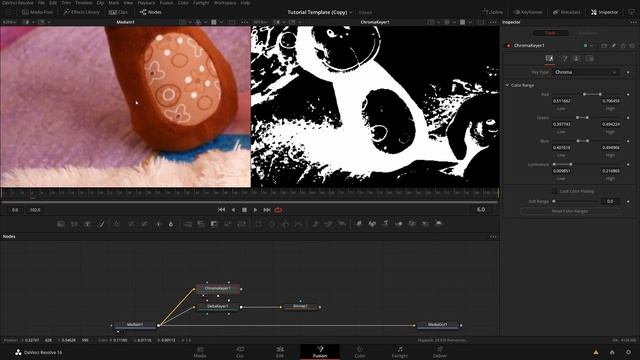
Task: Add a Merge node from the toolbar
Action: [x=187, y=224]
